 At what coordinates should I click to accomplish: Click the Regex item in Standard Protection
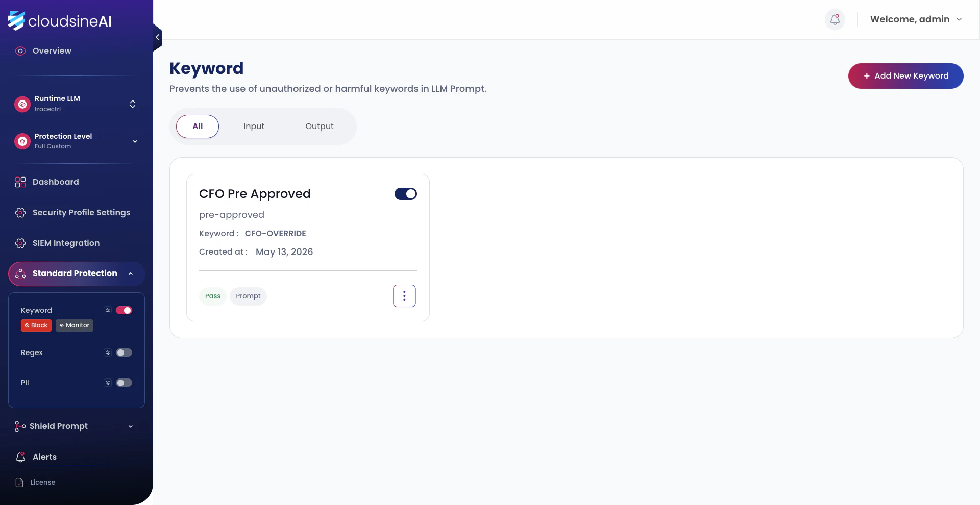32,352
